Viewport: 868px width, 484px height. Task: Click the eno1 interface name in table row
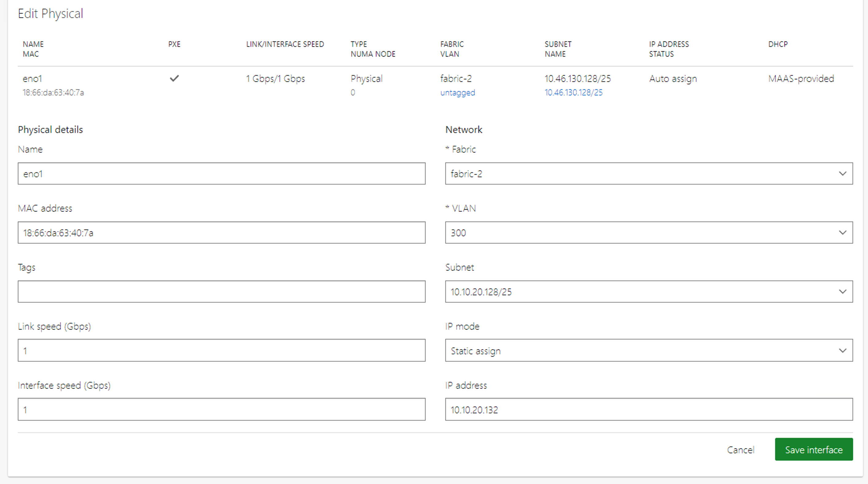[32, 79]
